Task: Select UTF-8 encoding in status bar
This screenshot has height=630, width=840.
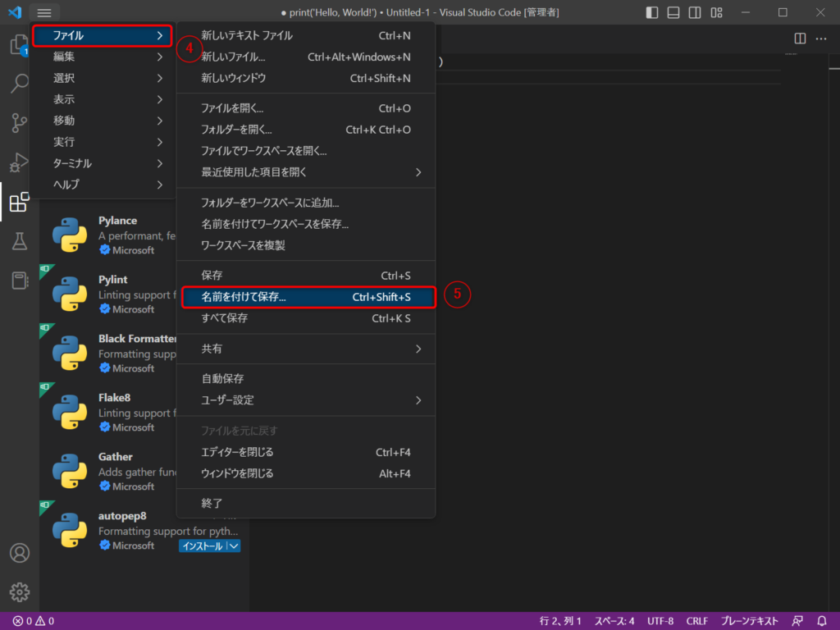Action: click(660, 621)
